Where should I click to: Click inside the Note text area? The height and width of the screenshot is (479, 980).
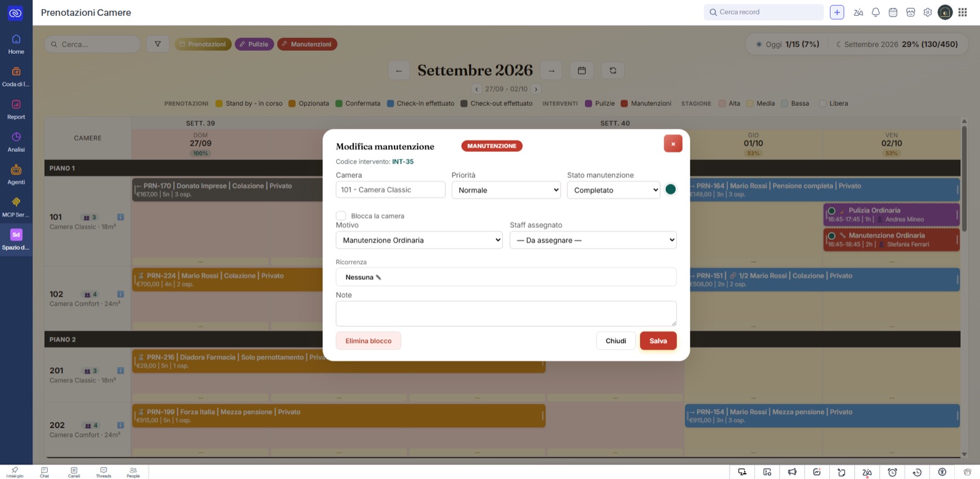pyautogui.click(x=506, y=314)
